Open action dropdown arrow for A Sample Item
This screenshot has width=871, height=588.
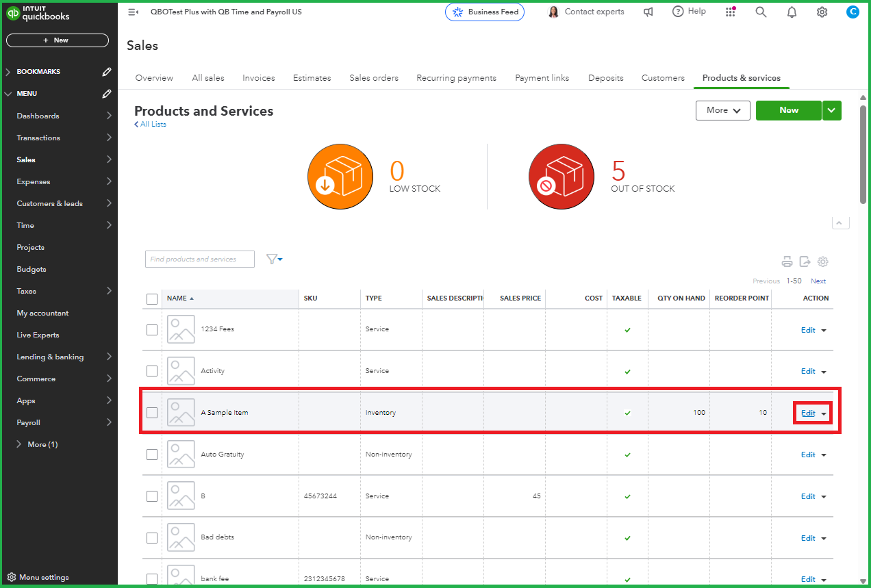(824, 413)
